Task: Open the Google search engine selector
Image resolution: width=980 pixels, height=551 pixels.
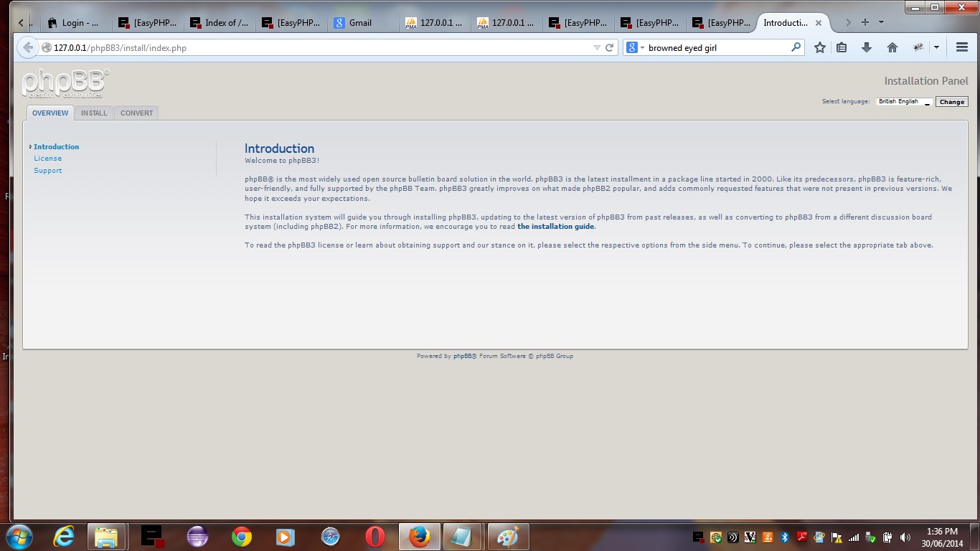Action: 635,47
